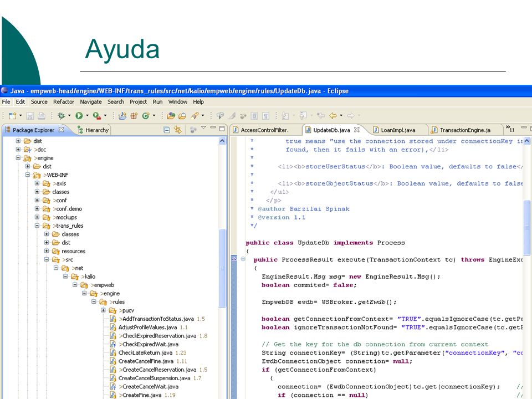Screen dimensions: 532x399
Task: Show the hidden editors list »11
Action: pos(510,129)
